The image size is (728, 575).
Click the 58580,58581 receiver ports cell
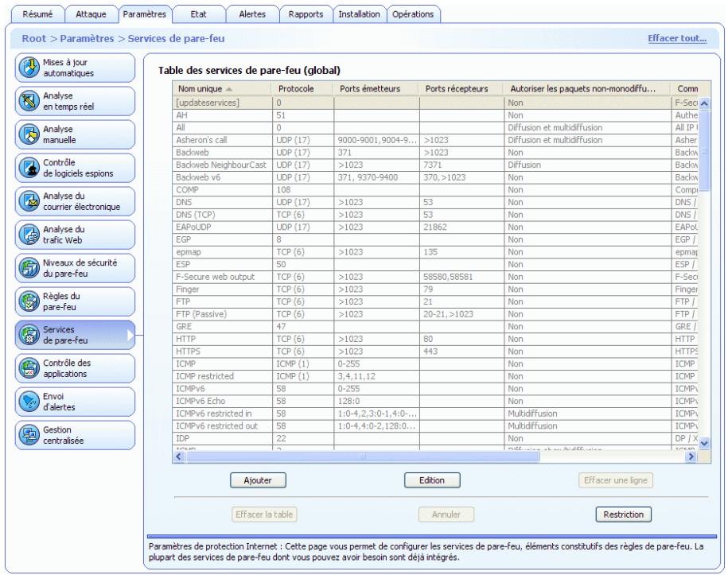(461, 277)
